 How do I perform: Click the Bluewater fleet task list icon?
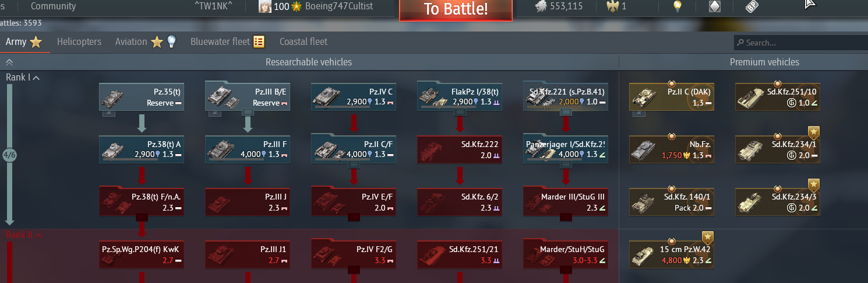pyautogui.click(x=259, y=41)
